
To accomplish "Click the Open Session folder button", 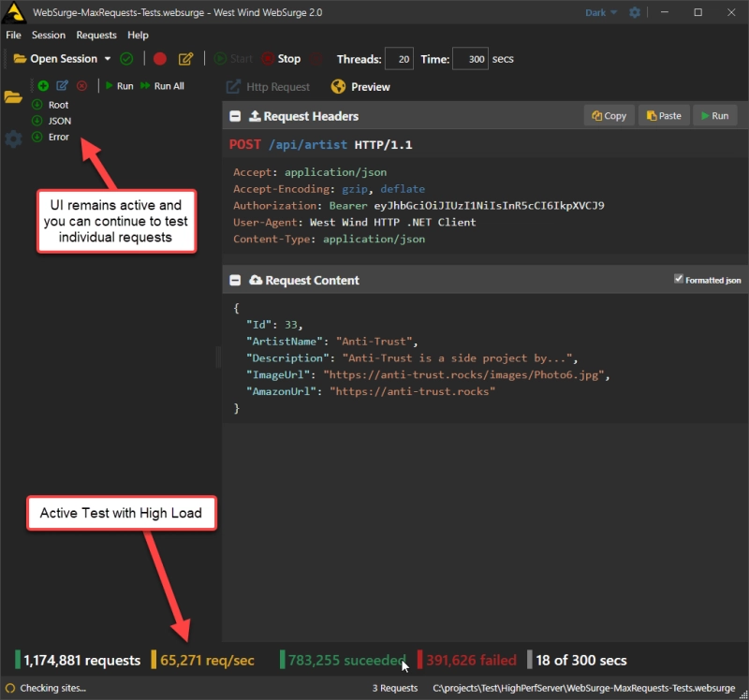I will tap(55, 59).
